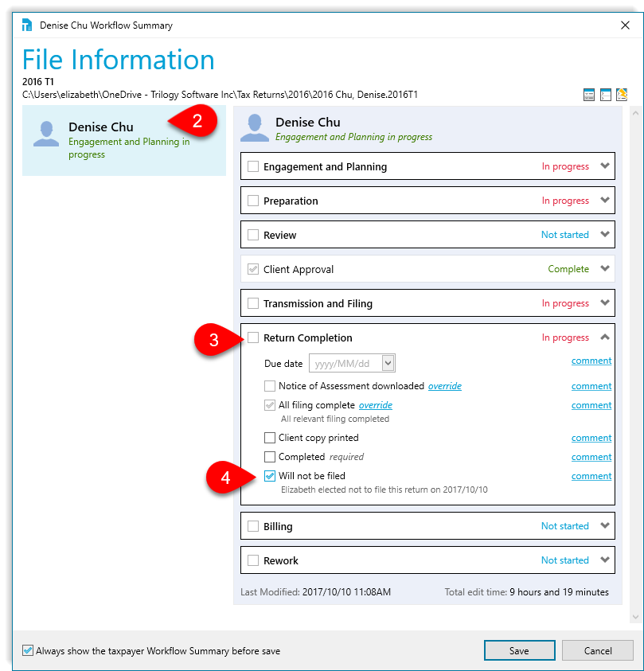Check the Rework group checkbox

(x=253, y=560)
